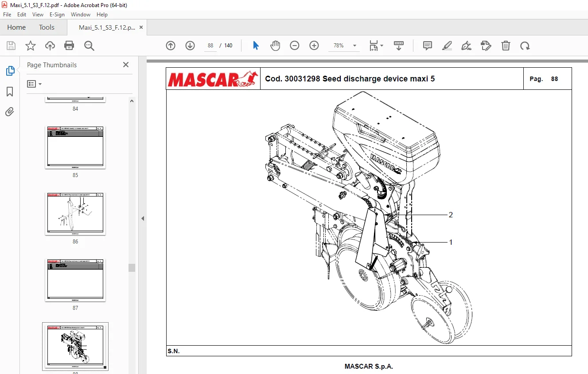Click the Save file icon
Screen dimensions: 588x374
pos(11,46)
